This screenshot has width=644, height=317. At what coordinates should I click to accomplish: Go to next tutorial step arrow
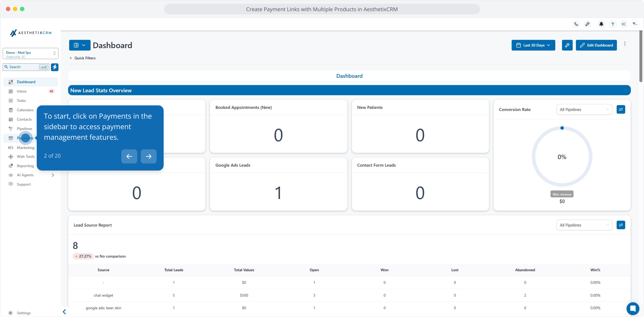coord(148,156)
